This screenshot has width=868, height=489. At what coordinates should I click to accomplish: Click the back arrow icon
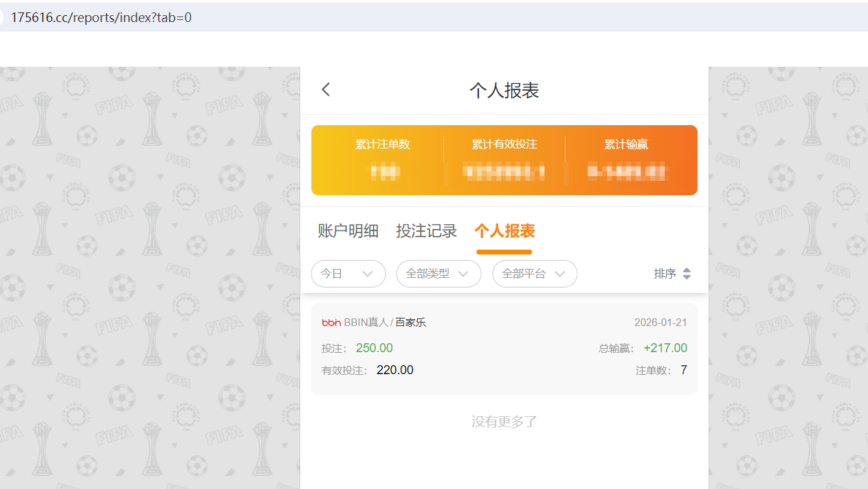(325, 89)
